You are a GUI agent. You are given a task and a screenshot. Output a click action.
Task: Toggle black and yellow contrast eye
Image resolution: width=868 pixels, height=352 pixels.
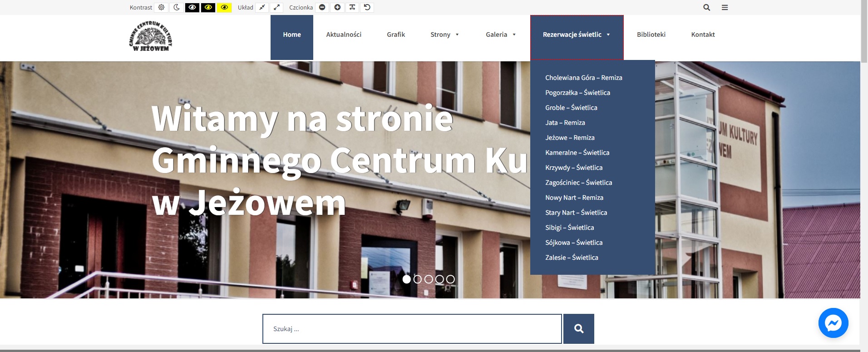click(208, 7)
